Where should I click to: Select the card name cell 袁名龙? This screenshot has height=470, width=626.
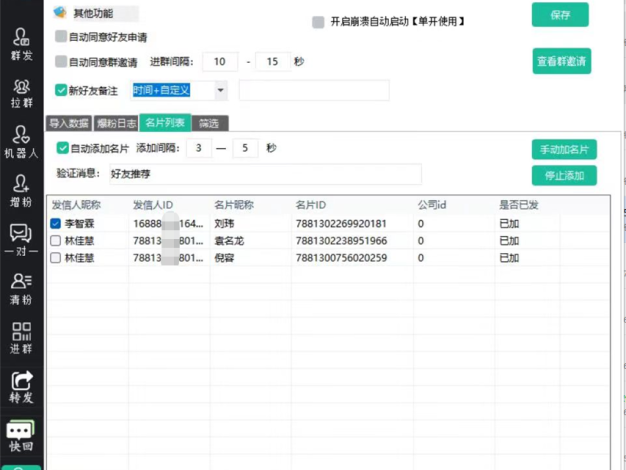tap(229, 241)
